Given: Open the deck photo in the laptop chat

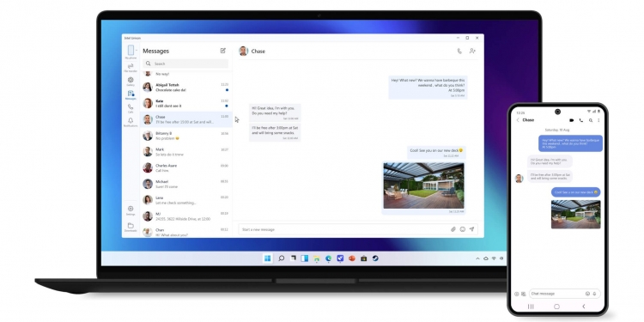Looking at the screenshot, I should click(424, 185).
